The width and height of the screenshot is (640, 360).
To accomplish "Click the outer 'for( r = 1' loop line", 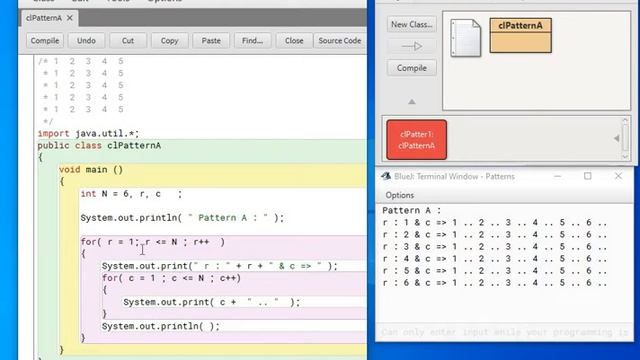I will 153,242.
